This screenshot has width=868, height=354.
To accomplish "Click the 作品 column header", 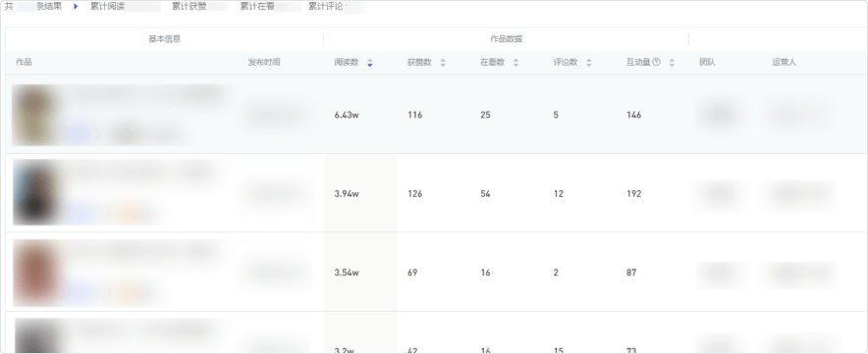I will 24,63.
